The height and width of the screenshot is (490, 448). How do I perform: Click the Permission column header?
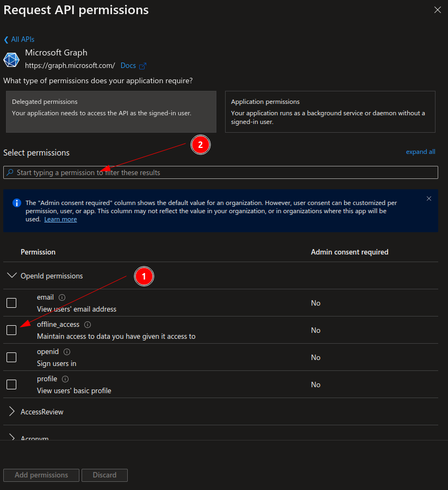(x=38, y=252)
